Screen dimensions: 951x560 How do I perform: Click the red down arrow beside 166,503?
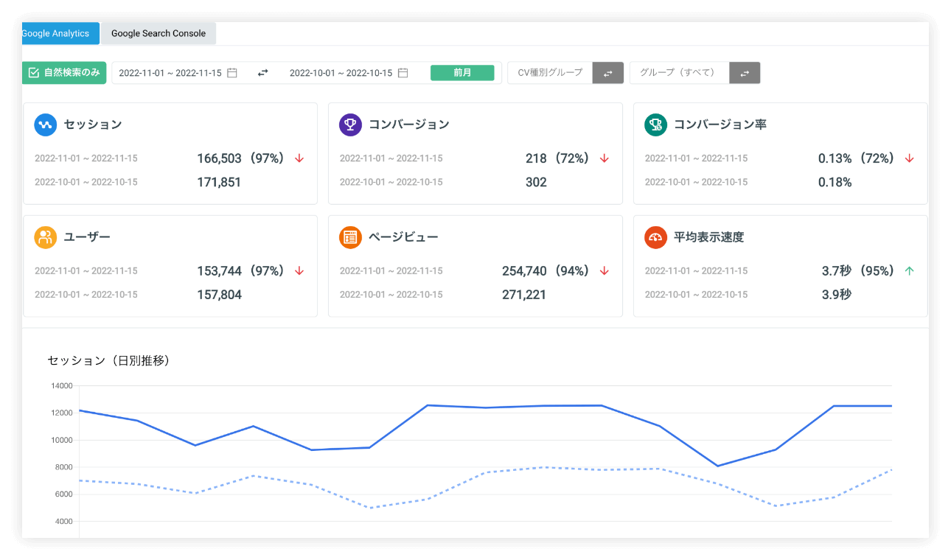coord(299,158)
